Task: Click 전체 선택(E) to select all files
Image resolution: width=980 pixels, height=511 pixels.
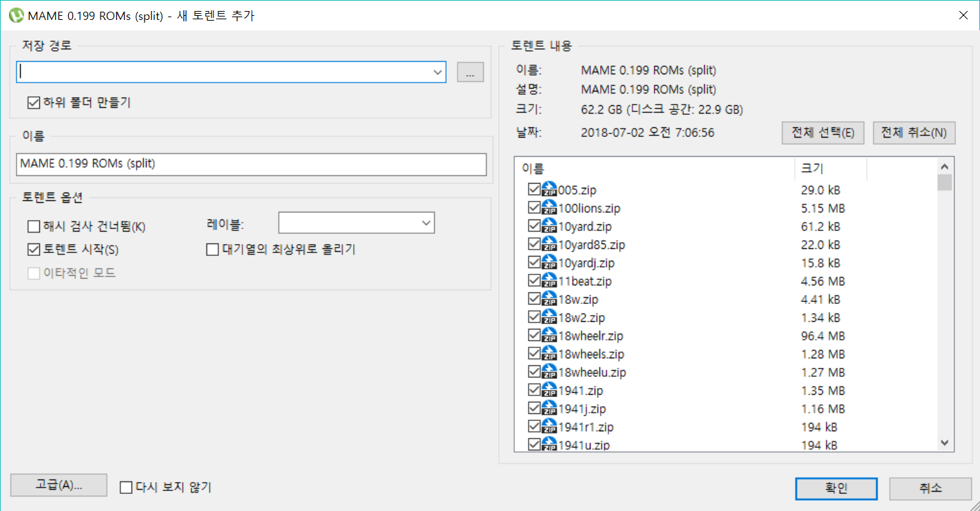Action: pos(823,133)
